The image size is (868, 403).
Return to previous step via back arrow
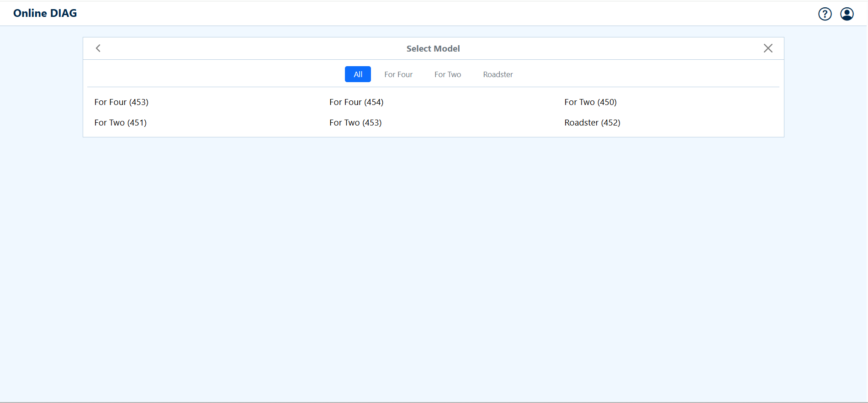98,48
